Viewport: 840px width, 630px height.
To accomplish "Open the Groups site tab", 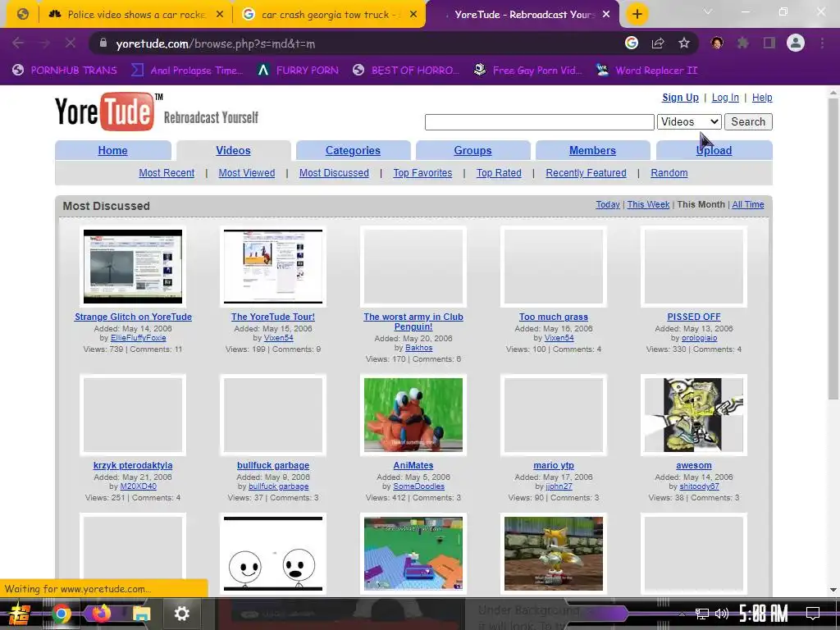I will [472, 151].
